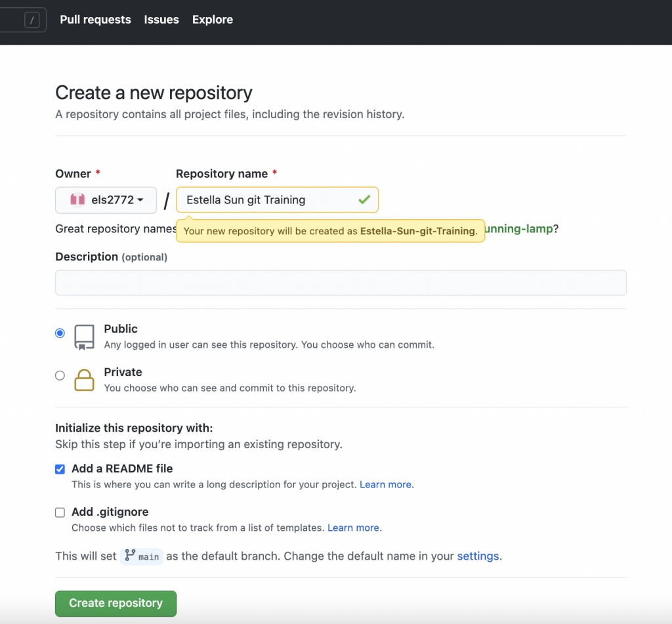Click the 'Add a README file' label
Viewport: 672px width, 624px height.
click(x=122, y=468)
